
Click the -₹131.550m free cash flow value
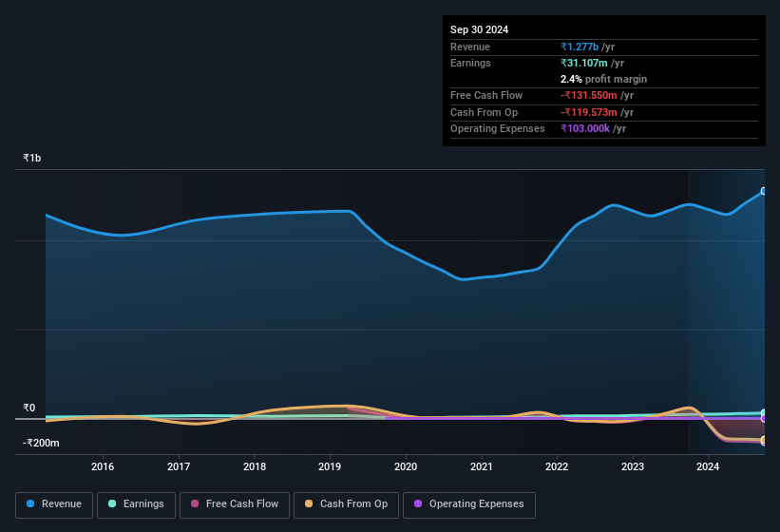[x=588, y=95]
